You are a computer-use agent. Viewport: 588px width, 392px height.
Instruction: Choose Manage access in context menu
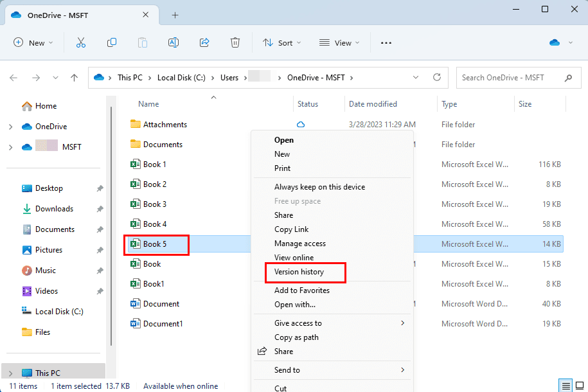point(300,244)
